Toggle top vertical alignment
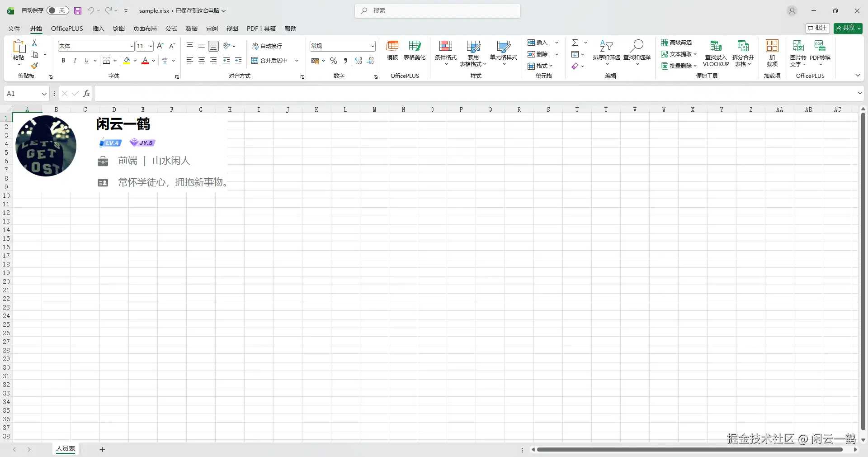This screenshot has height=457, width=868. [x=190, y=46]
